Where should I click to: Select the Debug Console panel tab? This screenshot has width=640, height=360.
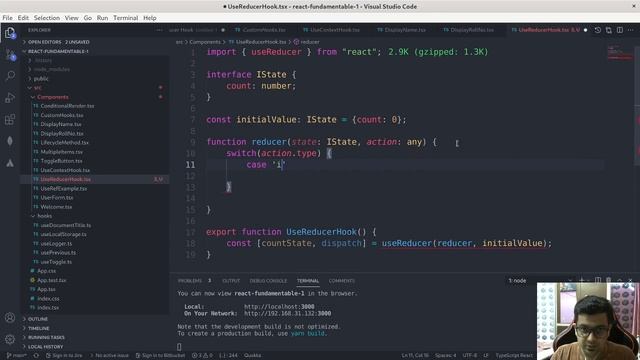(268, 281)
